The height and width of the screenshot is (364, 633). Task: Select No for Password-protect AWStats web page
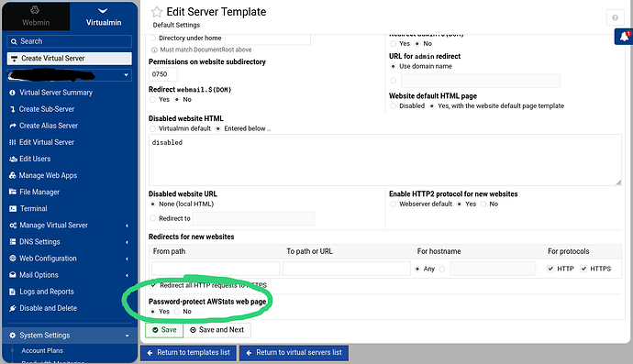click(177, 312)
